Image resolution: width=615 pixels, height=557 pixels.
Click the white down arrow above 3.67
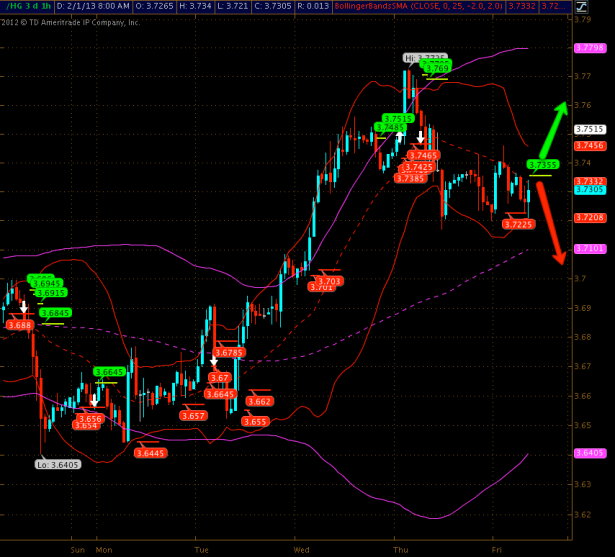[213, 362]
